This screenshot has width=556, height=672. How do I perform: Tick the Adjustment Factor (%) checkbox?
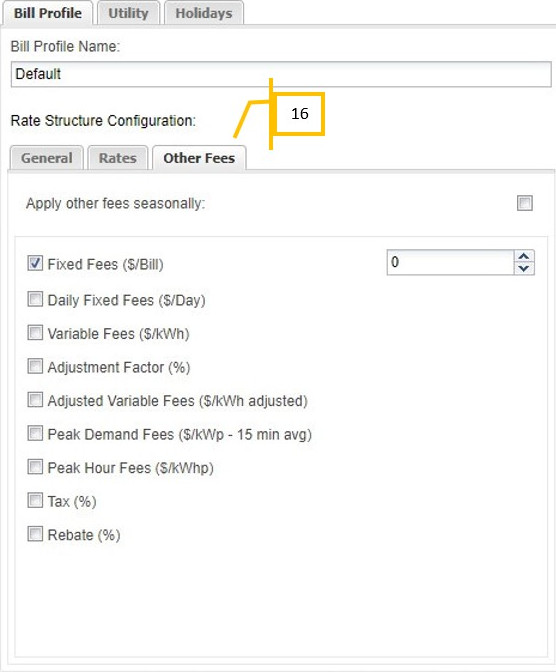click(x=35, y=366)
